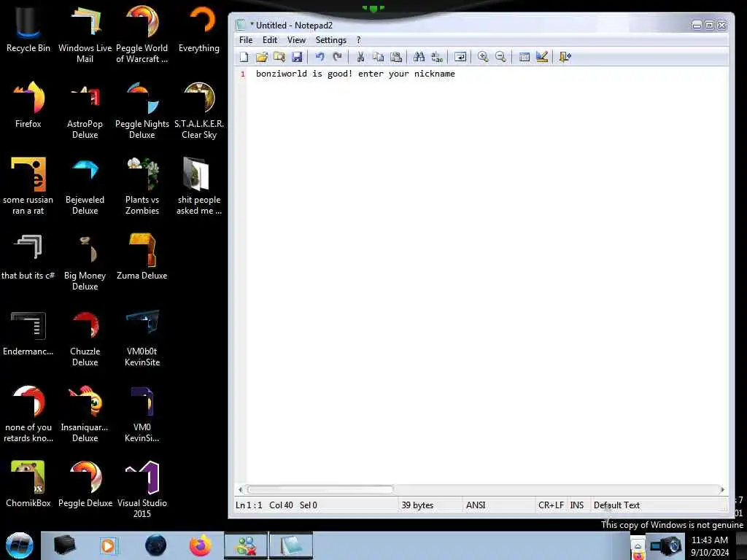Select Zuma Deluxe desktop icon
Screen dimensions: 747x560
[142, 257]
